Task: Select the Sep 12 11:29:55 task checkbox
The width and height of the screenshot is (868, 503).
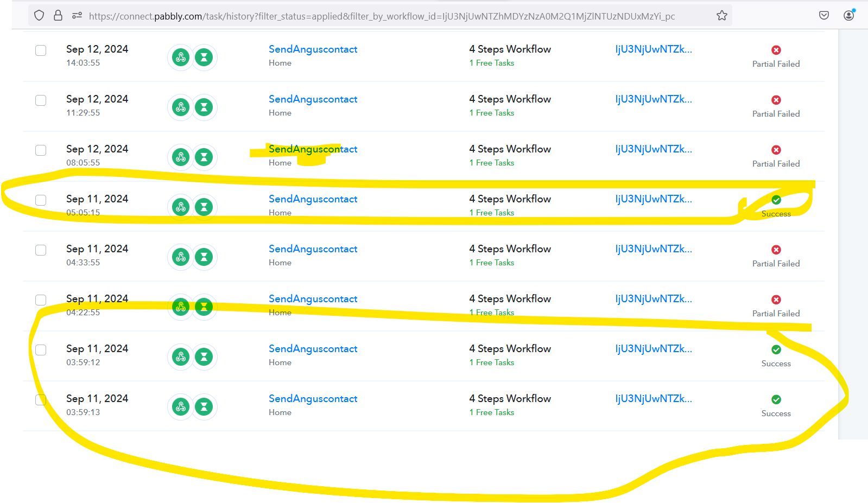Action: point(41,100)
